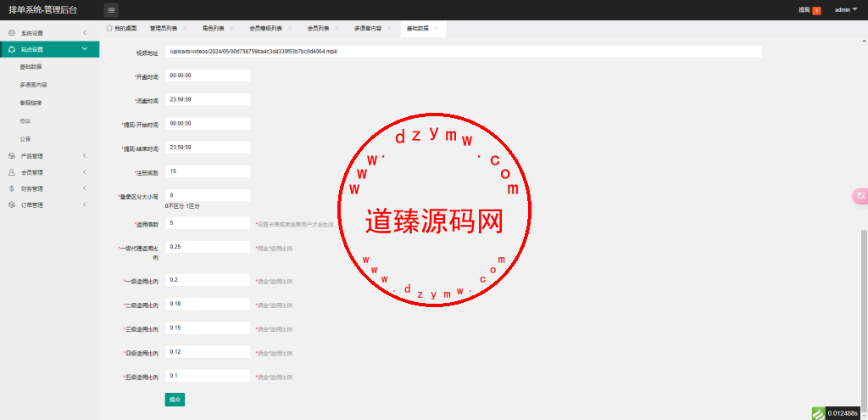The width and height of the screenshot is (868, 420).
Task: Close the 管理员列表 tab
Action: pos(185,28)
